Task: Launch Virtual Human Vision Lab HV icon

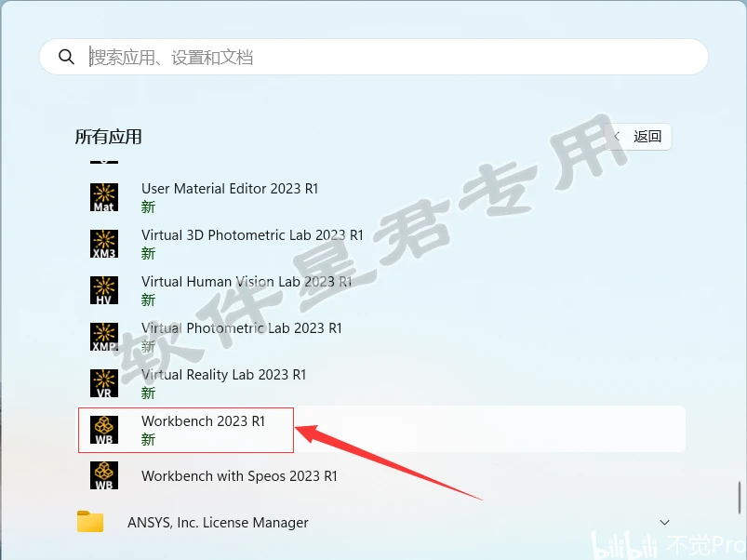Action: coord(104,290)
